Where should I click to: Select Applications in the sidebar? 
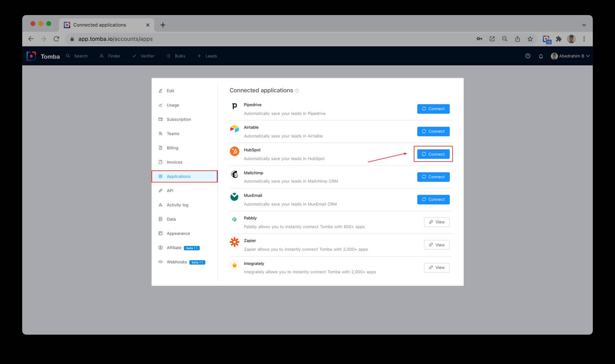tap(184, 177)
